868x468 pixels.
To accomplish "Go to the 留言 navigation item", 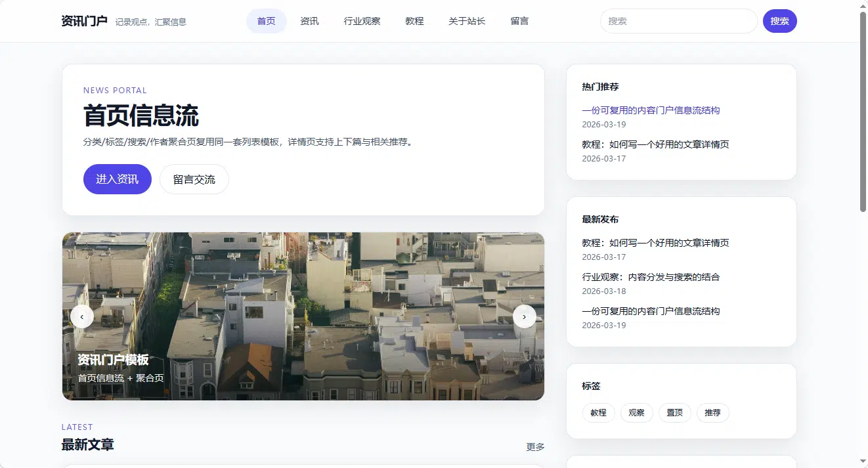I will [519, 21].
